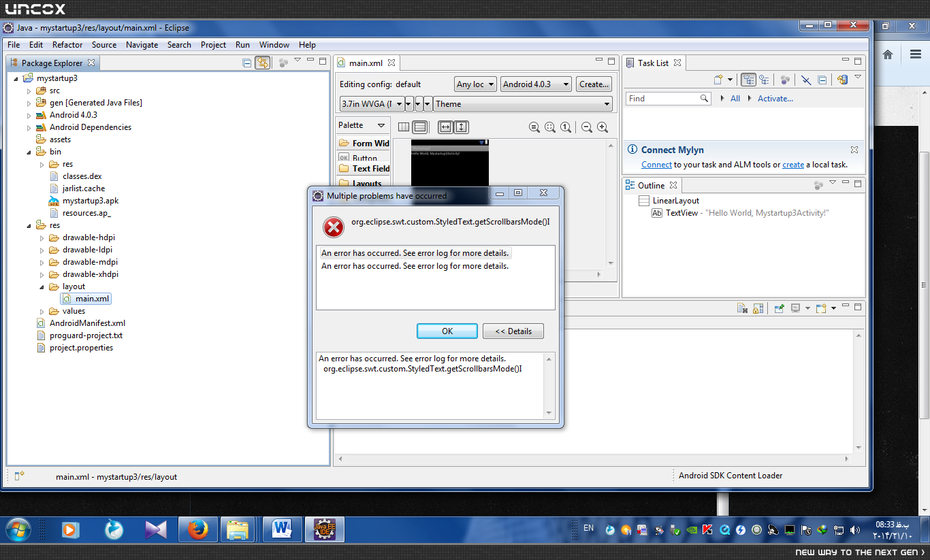The width and height of the screenshot is (930, 560).
Task: Click Activate... link in Task List
Action: [x=775, y=99]
